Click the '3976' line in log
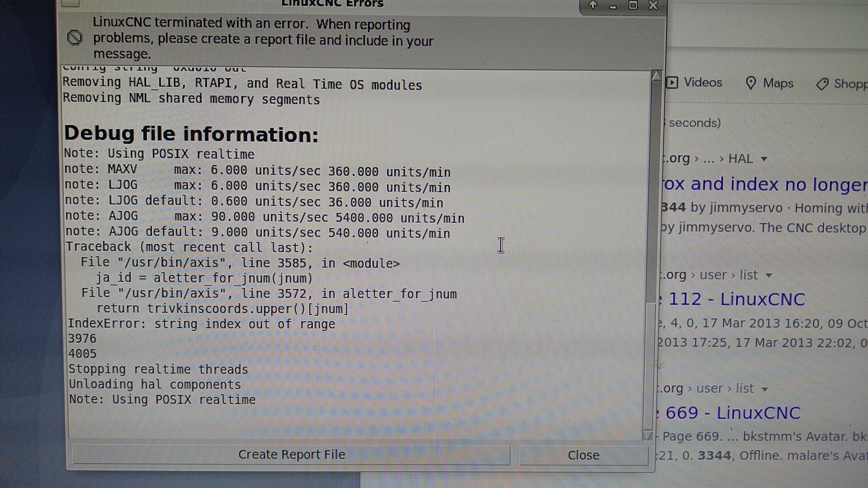The height and width of the screenshot is (488, 868). pyautogui.click(x=82, y=338)
